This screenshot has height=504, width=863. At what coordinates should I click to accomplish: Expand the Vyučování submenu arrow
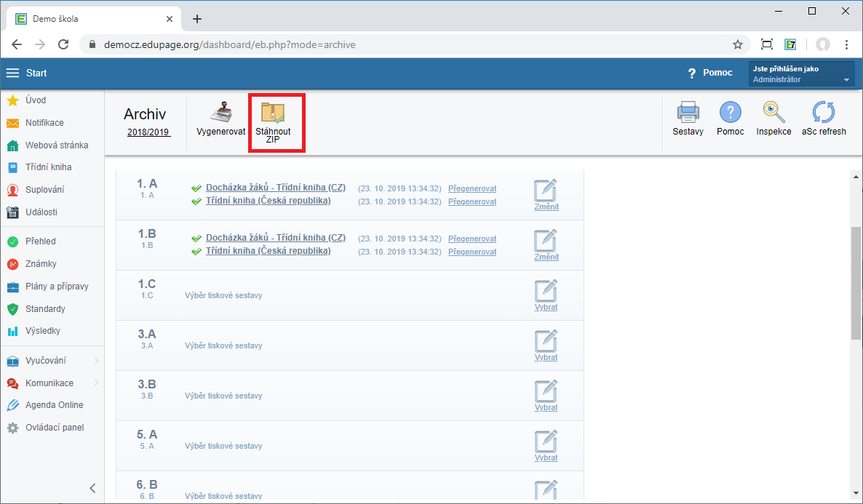point(96,361)
